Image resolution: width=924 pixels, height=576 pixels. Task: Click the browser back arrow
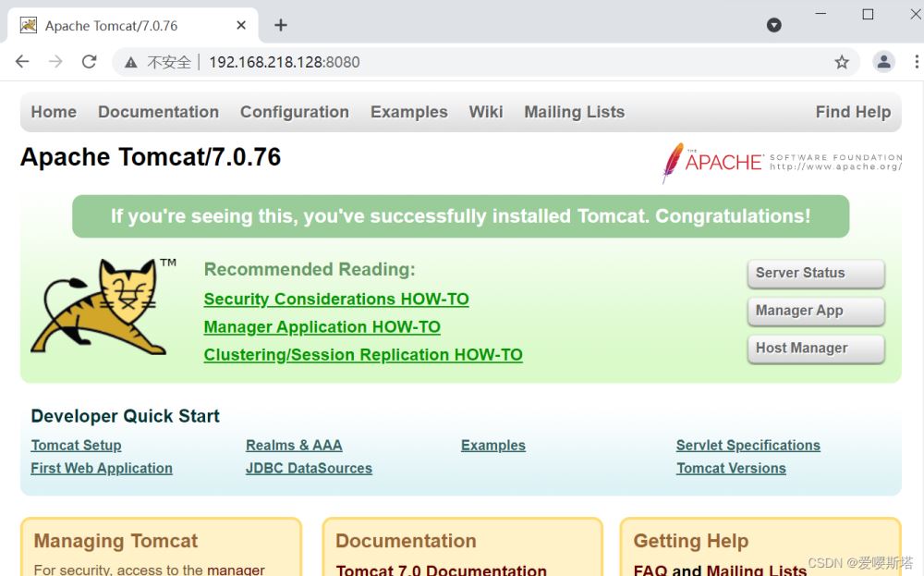22,61
